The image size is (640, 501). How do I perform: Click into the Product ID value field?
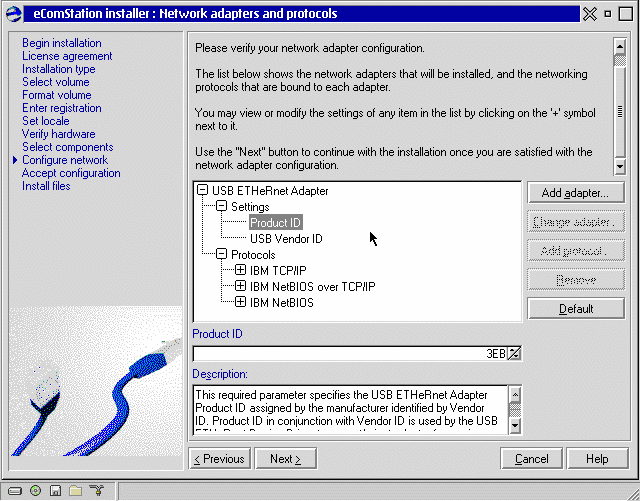point(350,353)
